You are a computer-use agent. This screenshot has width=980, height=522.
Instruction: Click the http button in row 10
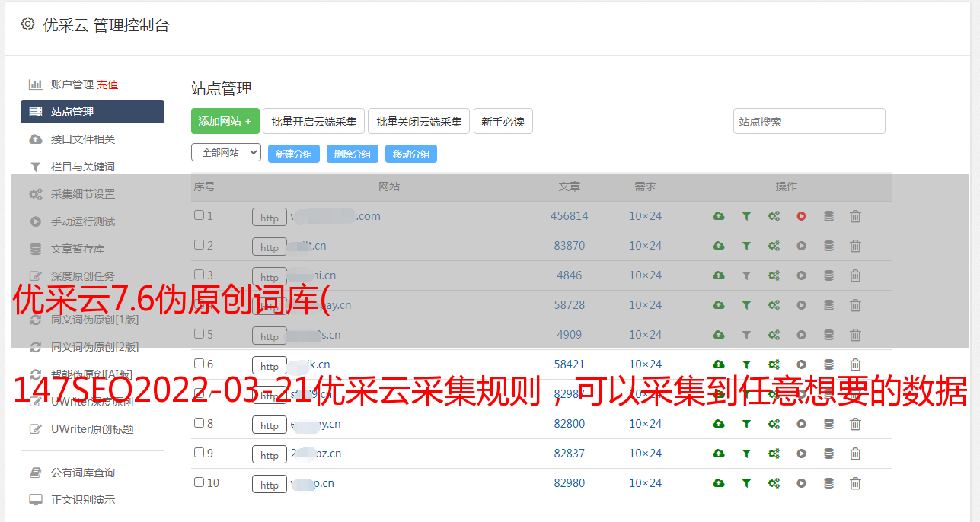pos(270,485)
